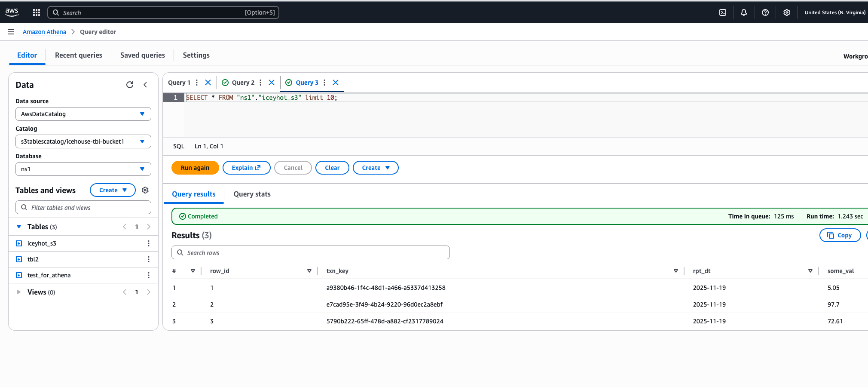The image size is (868, 387).
Task: Go to previous page of Views
Action: point(125,292)
